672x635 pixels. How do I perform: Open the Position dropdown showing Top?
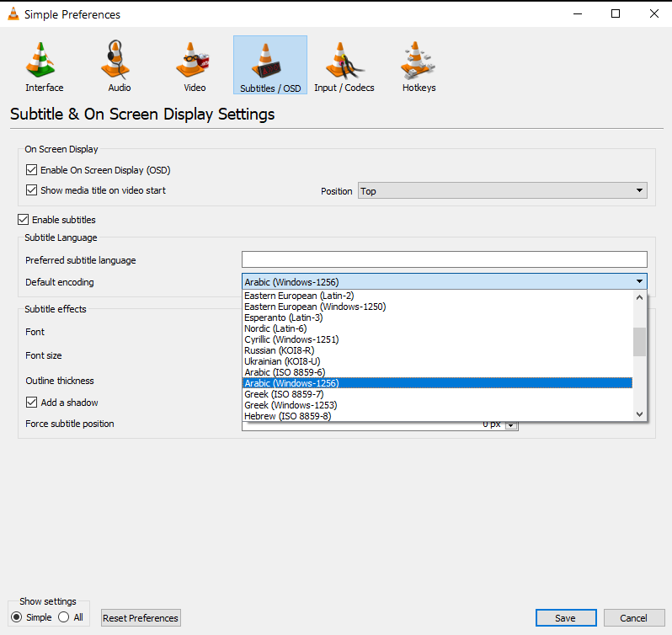click(502, 190)
